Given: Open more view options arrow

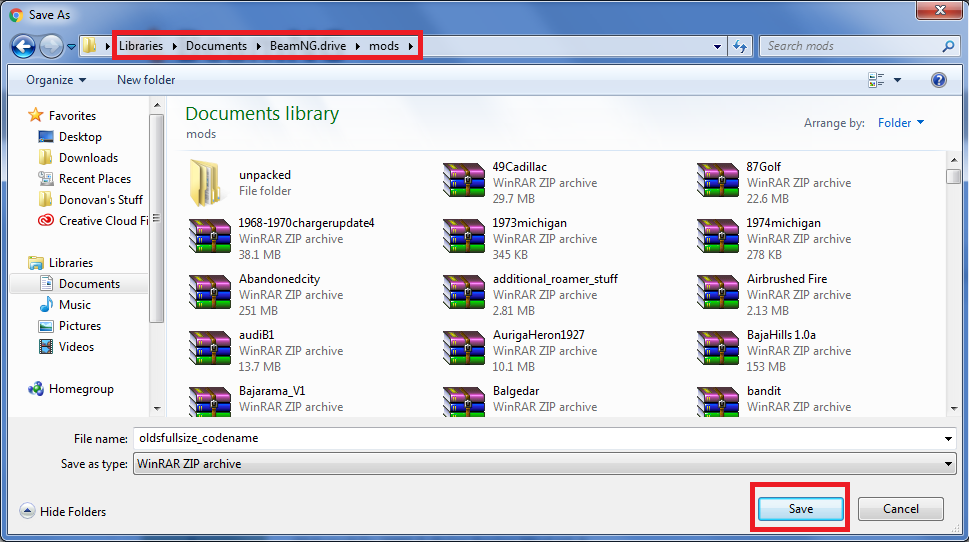Looking at the screenshot, I should click(x=897, y=80).
